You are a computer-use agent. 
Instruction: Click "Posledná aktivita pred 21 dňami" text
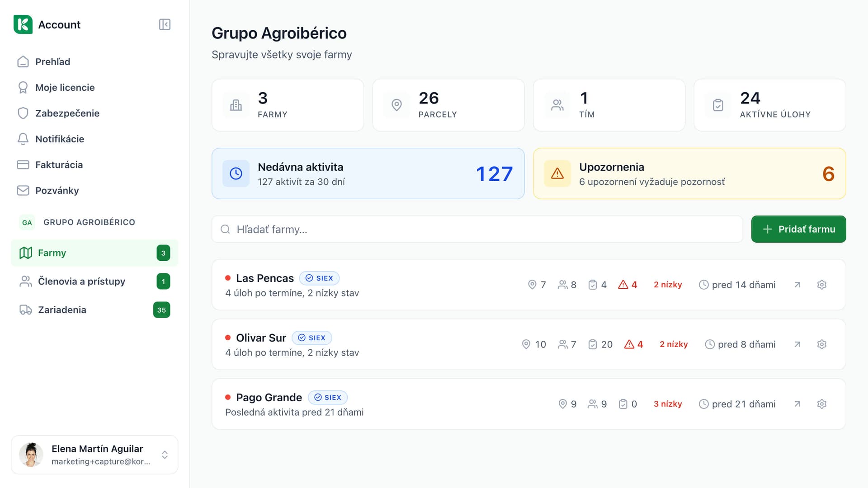[294, 413]
